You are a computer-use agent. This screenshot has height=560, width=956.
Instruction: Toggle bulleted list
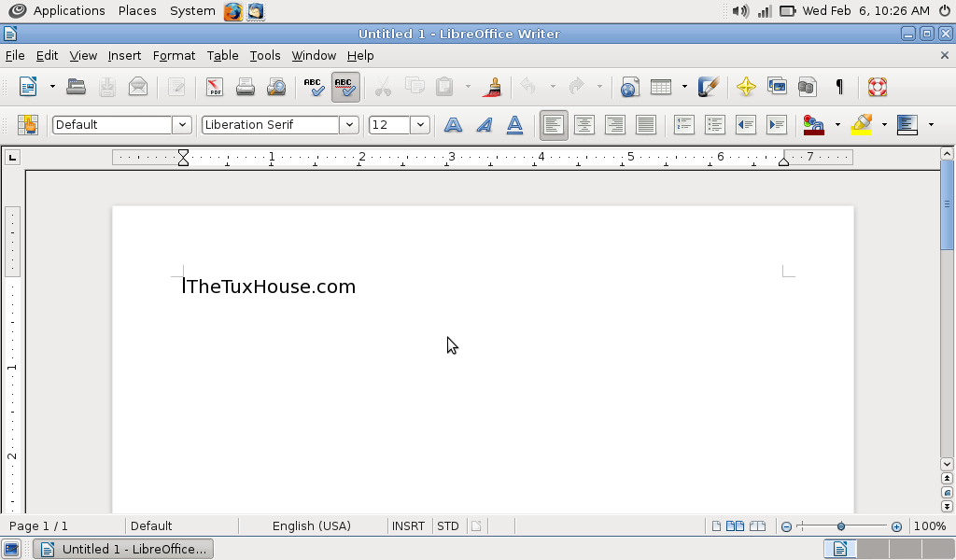point(714,125)
